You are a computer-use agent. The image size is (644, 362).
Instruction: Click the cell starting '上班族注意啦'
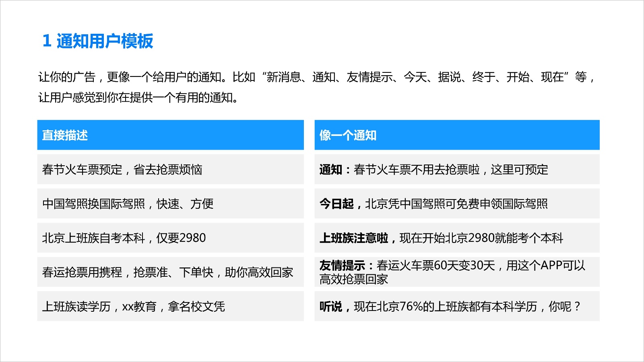coord(457,238)
